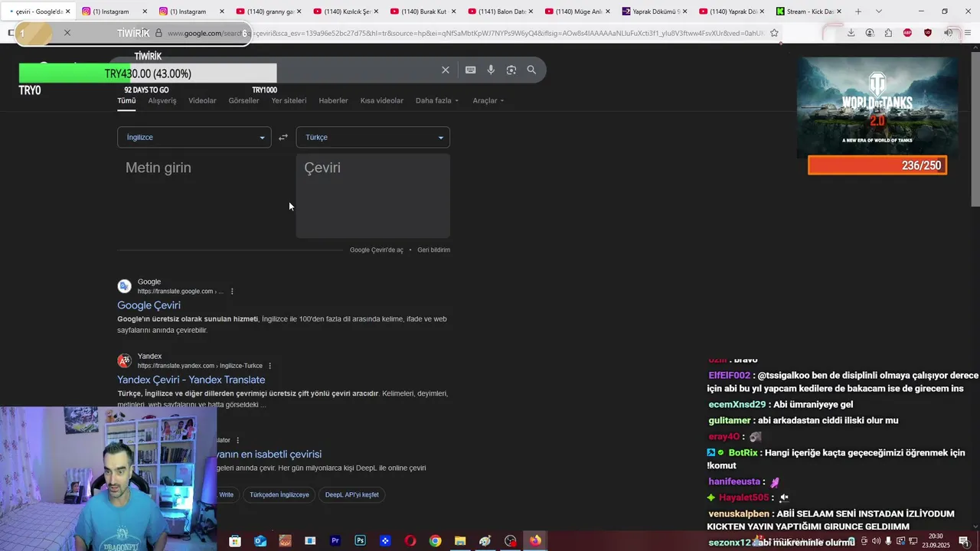Open File Explorer from the taskbar
The height and width of the screenshot is (551, 980).
point(460,541)
